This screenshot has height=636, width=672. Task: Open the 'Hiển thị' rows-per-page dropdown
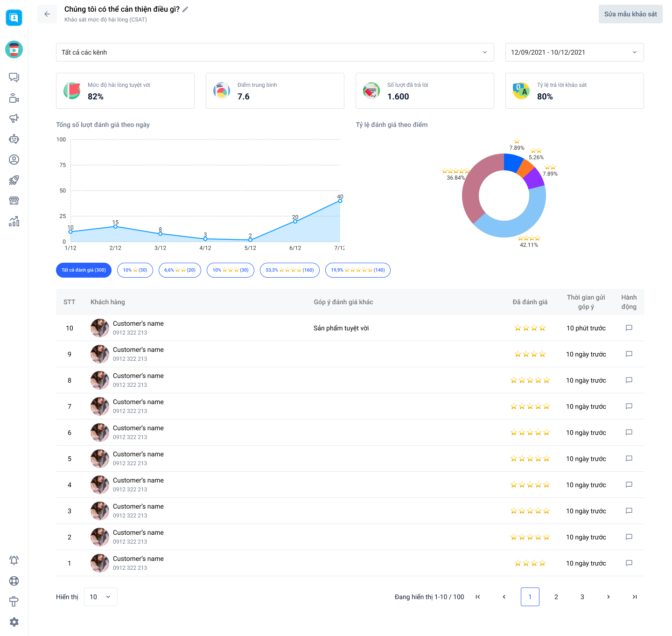(x=100, y=597)
